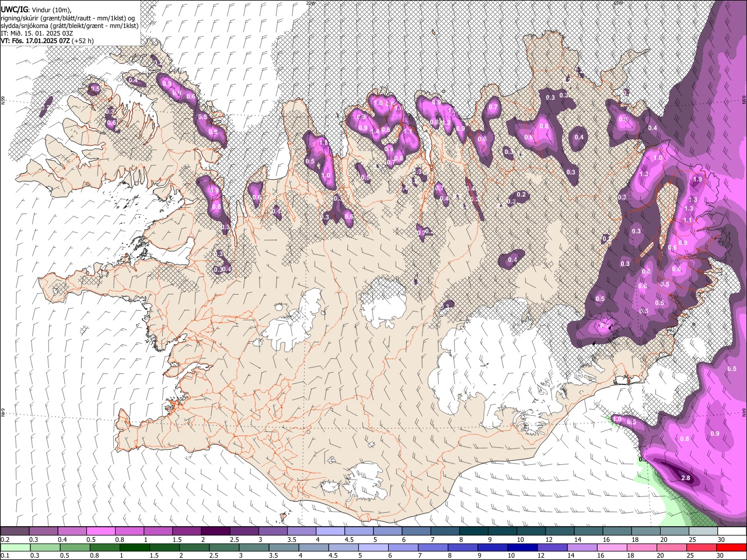Select the "IT: Mið. 15. 01. 2025 03Z" line
This screenshot has width=747, height=560.
(x=37, y=33)
